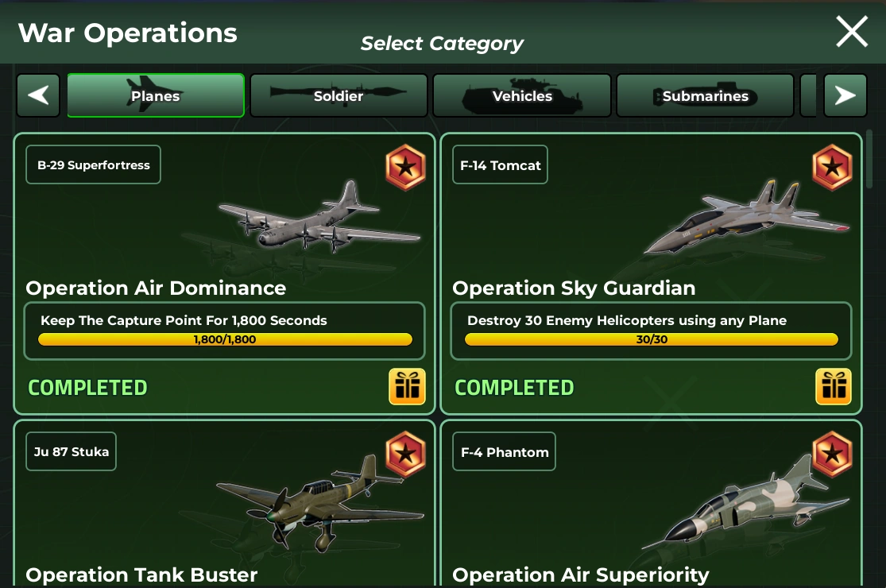Switch to the Soldier category
The width and height of the screenshot is (886, 588).
339,95
